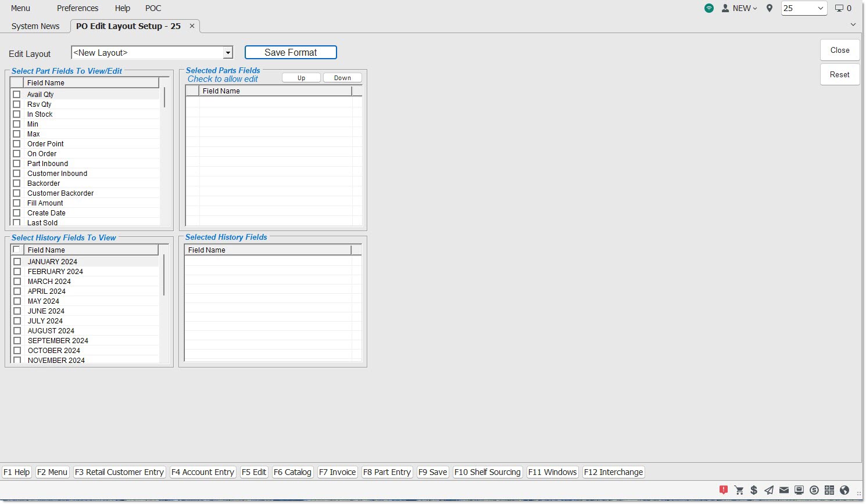This screenshot has height=504, width=866.
Task: Click the dollar sign icon
Action: tap(754, 490)
